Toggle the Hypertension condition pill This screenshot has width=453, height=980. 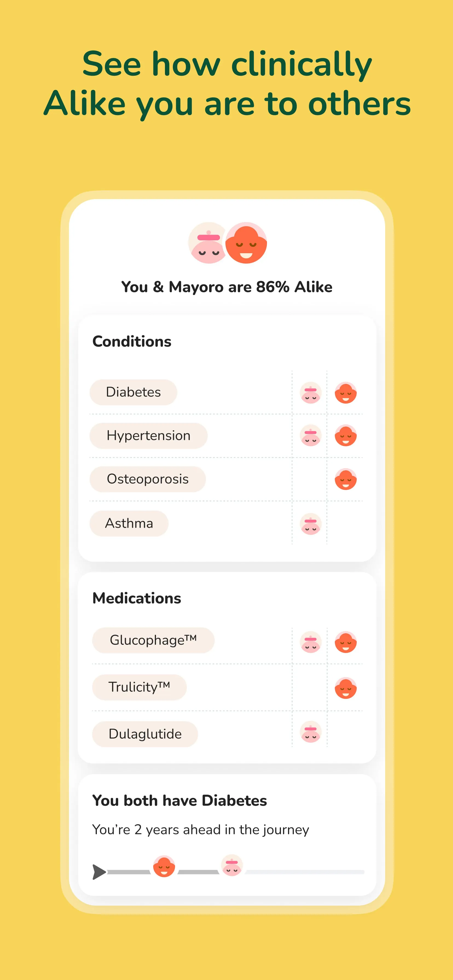pos(148,436)
